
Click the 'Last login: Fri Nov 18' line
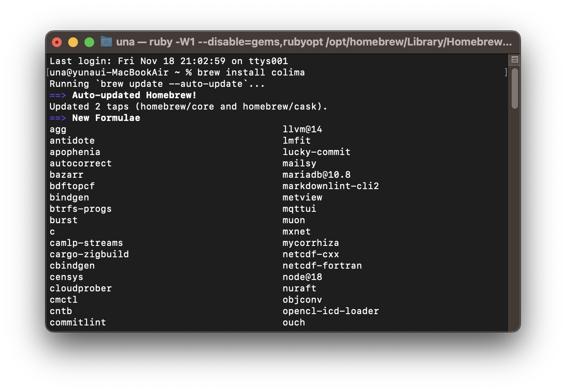[169, 61]
